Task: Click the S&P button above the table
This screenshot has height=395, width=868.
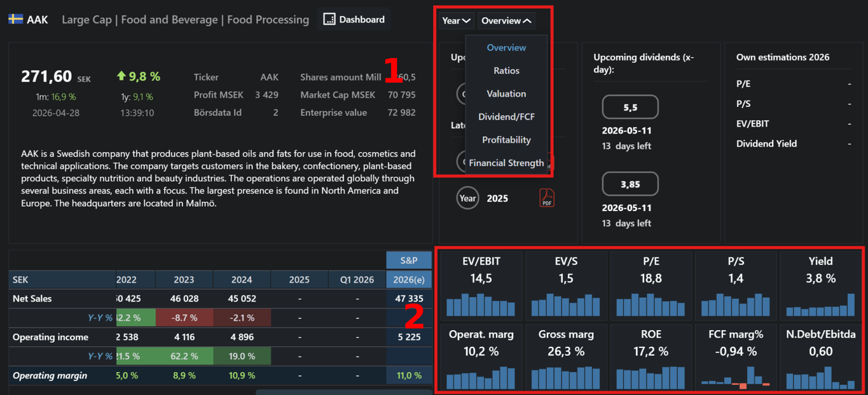Action: tap(409, 260)
